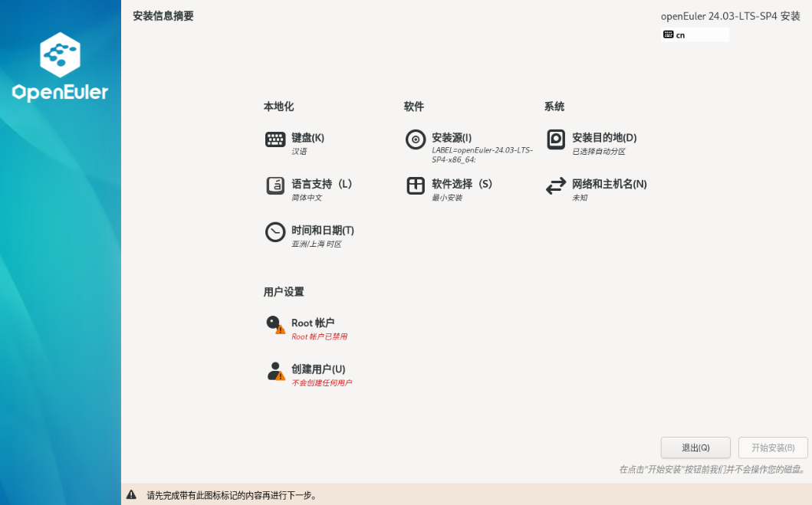Click the '亚洲/上海 时区' status text

[x=317, y=244]
